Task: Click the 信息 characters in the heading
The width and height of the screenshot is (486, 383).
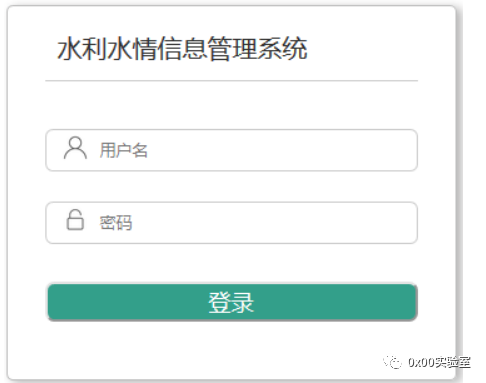Action: click(182, 49)
